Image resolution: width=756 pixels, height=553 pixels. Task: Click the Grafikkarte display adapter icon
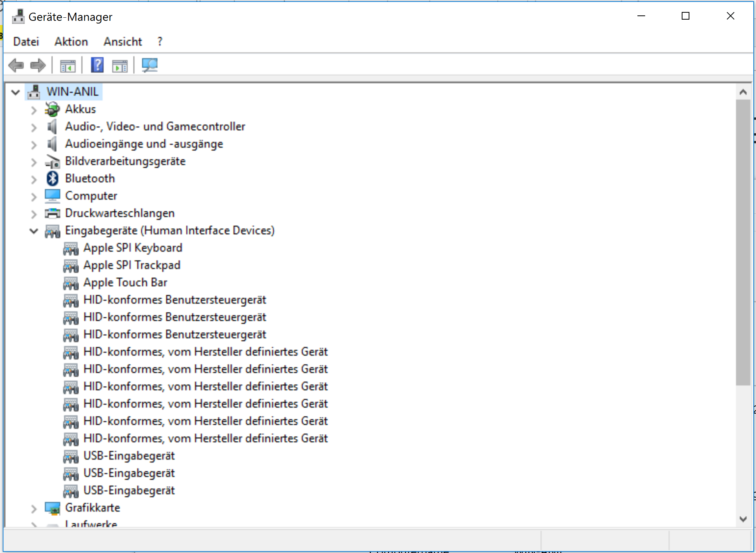tap(52, 508)
